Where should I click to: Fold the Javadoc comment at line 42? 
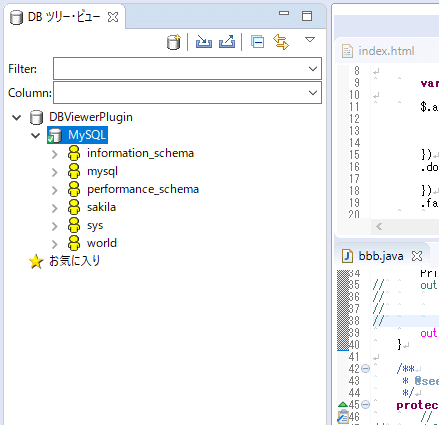point(366,369)
